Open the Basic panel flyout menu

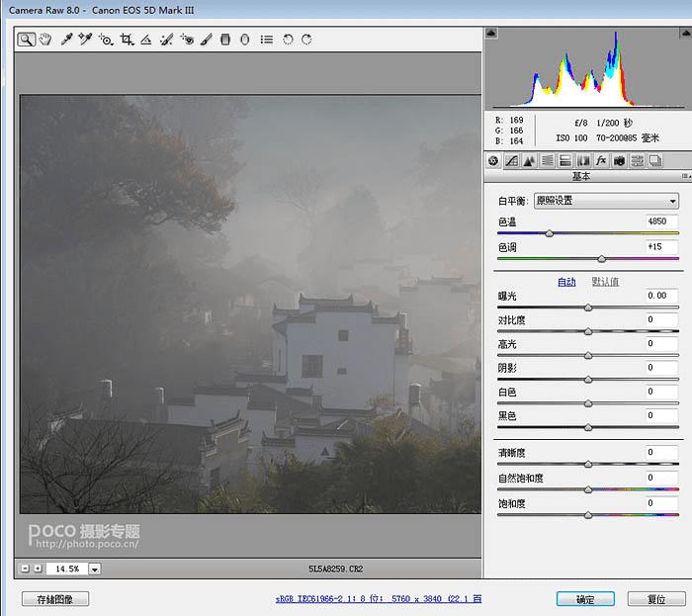pos(686,176)
